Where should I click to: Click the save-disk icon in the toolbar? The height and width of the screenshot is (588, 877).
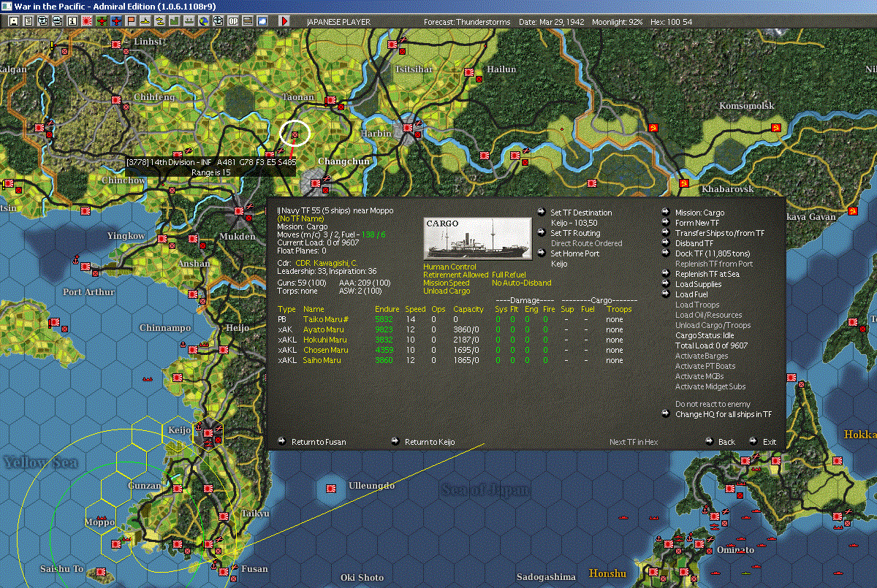tap(14, 21)
